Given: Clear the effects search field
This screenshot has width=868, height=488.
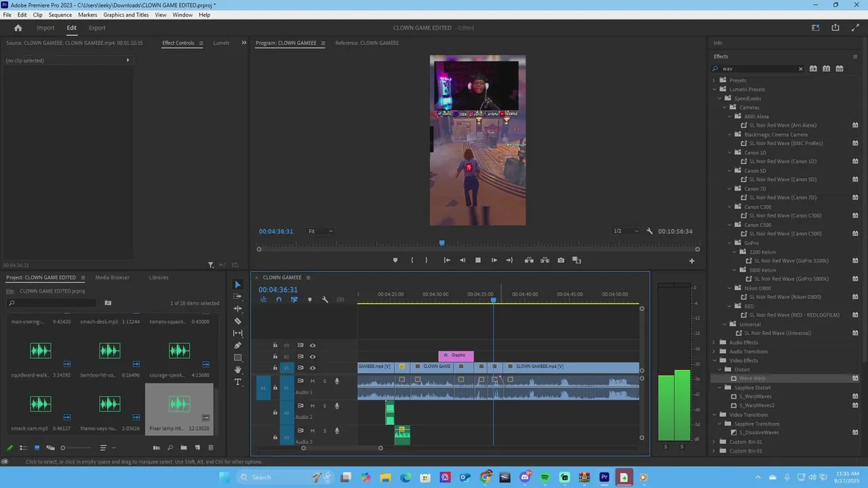Looking at the screenshot, I should [x=800, y=68].
